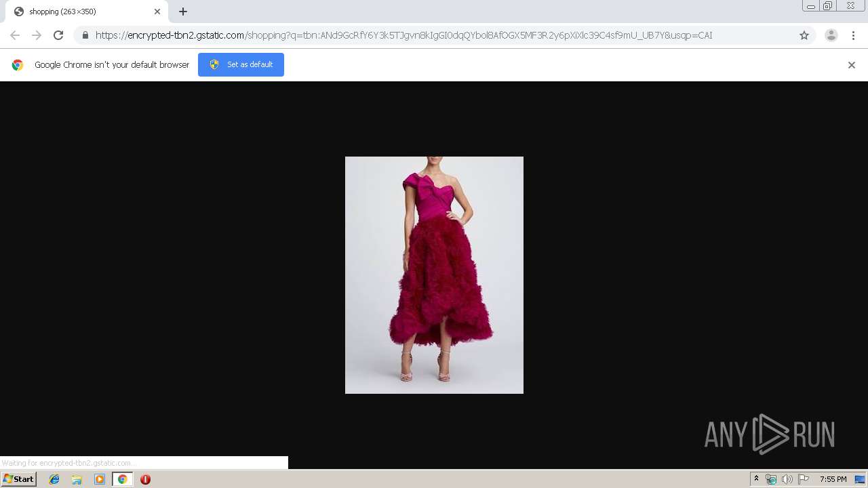Close the shopping (263×350) tab

click(x=157, y=12)
